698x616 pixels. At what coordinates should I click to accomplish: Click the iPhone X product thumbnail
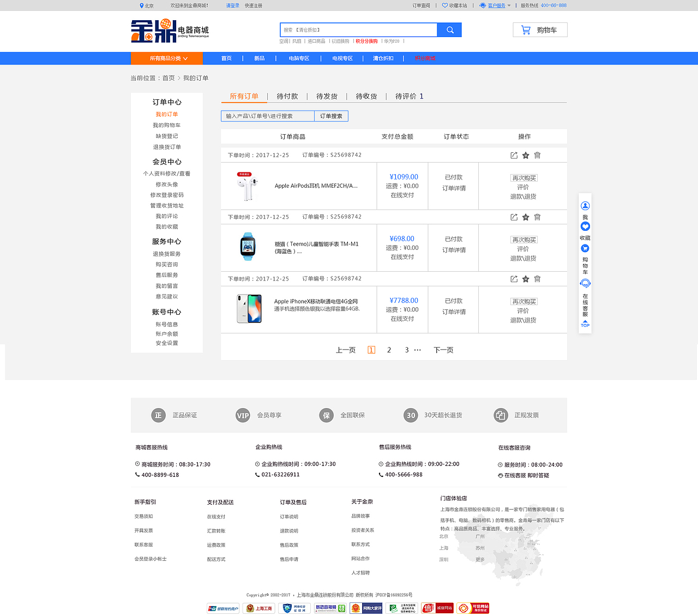[249, 308]
